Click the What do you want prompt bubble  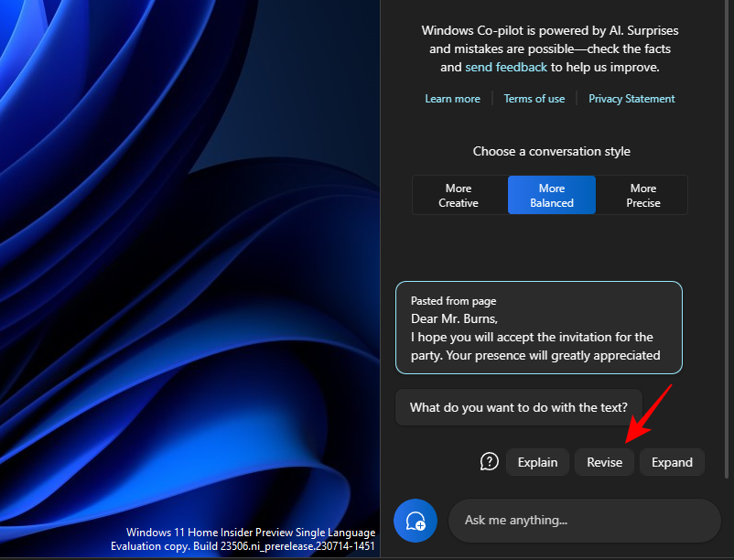(518, 407)
